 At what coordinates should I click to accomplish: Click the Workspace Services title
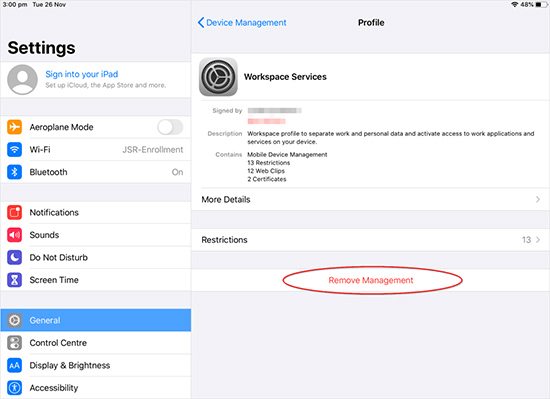tap(285, 77)
